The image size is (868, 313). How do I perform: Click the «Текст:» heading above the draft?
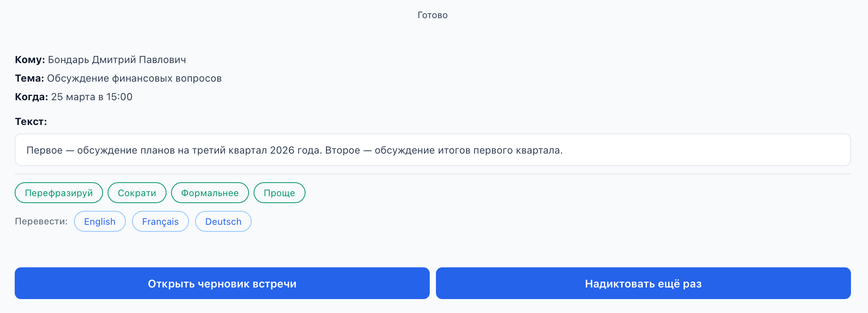(31, 121)
